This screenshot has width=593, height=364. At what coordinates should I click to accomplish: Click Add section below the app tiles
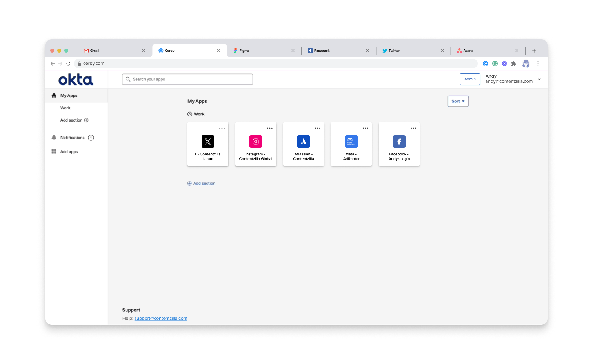pos(201,184)
